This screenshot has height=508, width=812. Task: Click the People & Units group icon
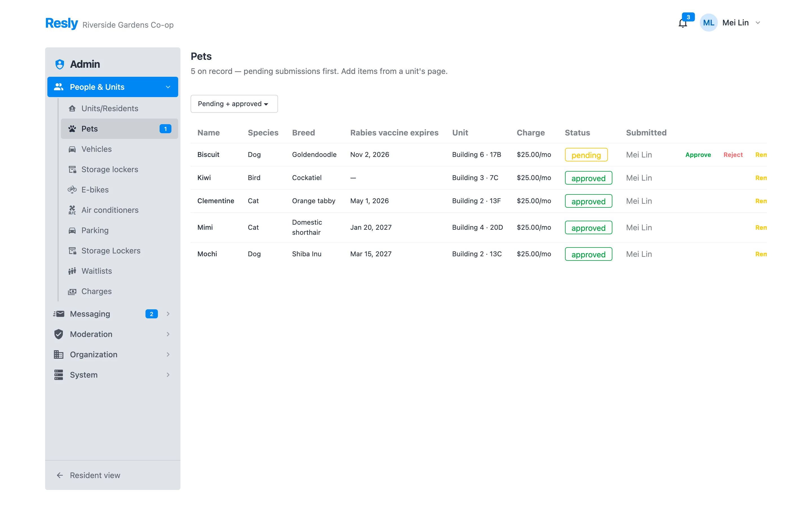59,87
